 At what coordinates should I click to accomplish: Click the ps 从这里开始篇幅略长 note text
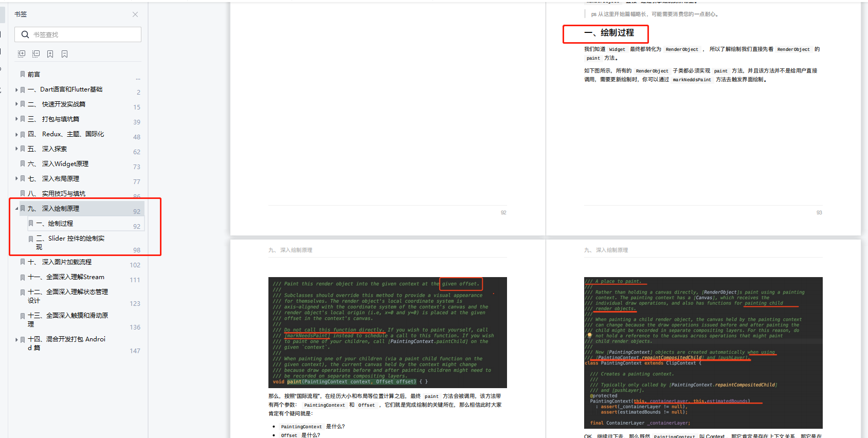point(655,14)
